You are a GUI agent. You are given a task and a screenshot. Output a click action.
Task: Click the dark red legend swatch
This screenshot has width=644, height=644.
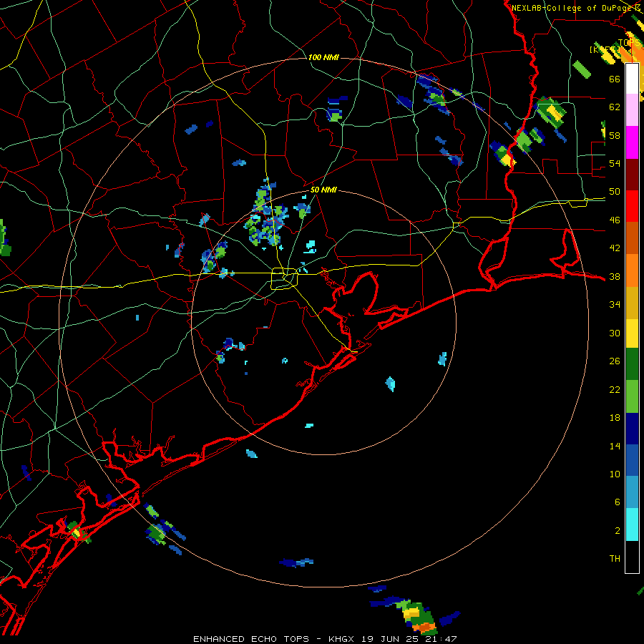pos(632,175)
